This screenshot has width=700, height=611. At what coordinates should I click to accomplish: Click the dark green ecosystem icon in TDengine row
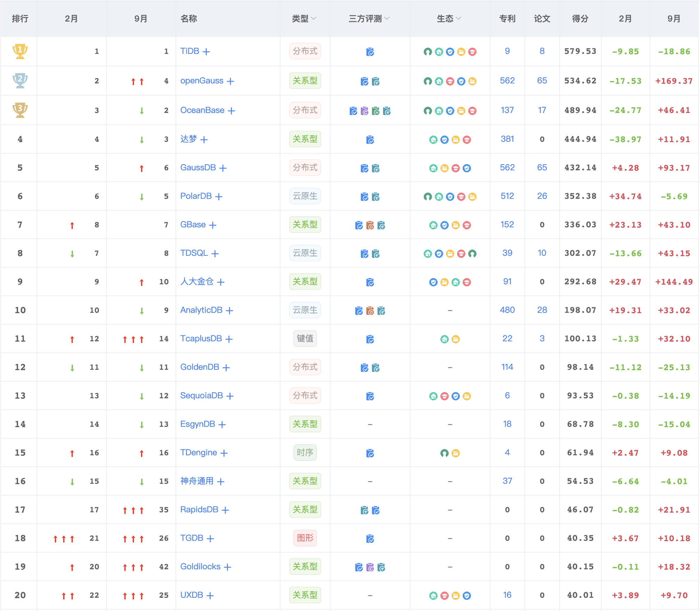coord(445,453)
